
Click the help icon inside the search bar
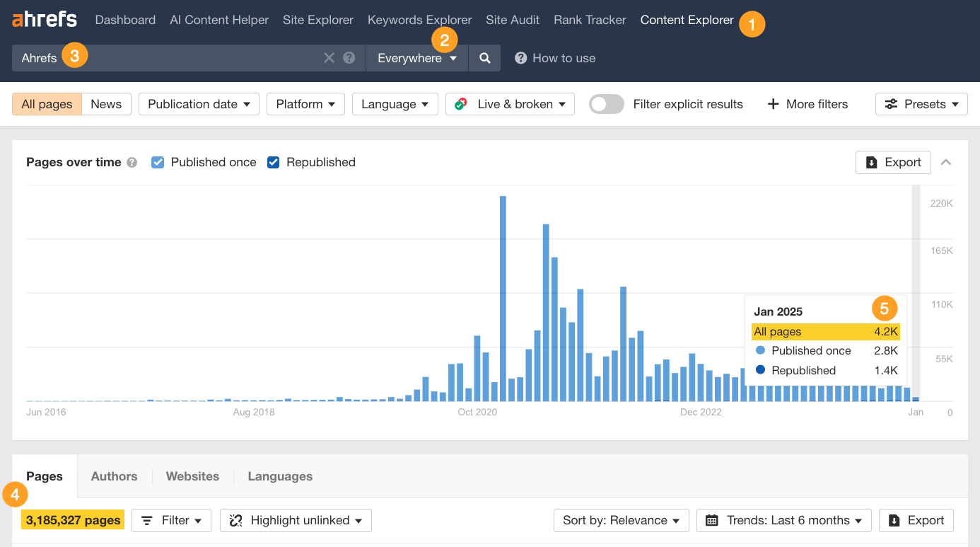tap(347, 58)
